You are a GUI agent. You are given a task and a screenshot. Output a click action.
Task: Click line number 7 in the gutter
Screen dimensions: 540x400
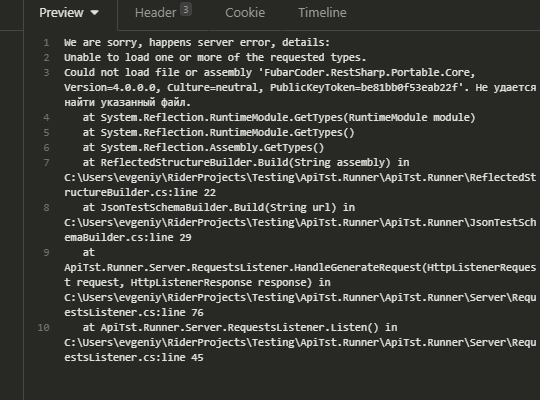coord(46,163)
